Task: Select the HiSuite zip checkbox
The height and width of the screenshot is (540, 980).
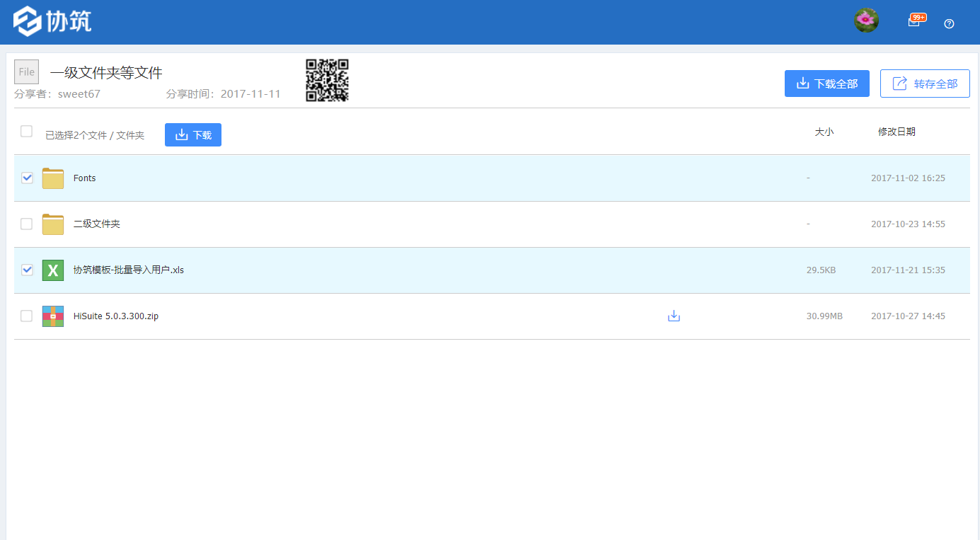Action: pyautogui.click(x=26, y=316)
